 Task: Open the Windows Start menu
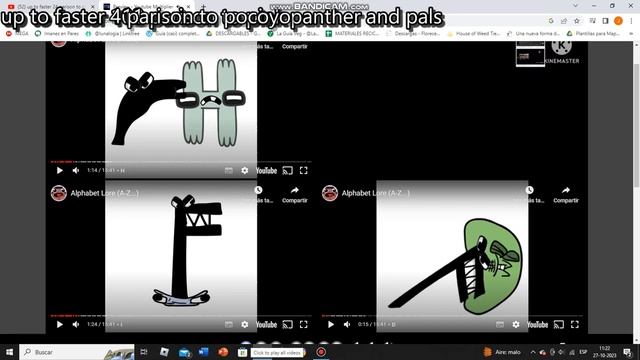click(x=9, y=352)
